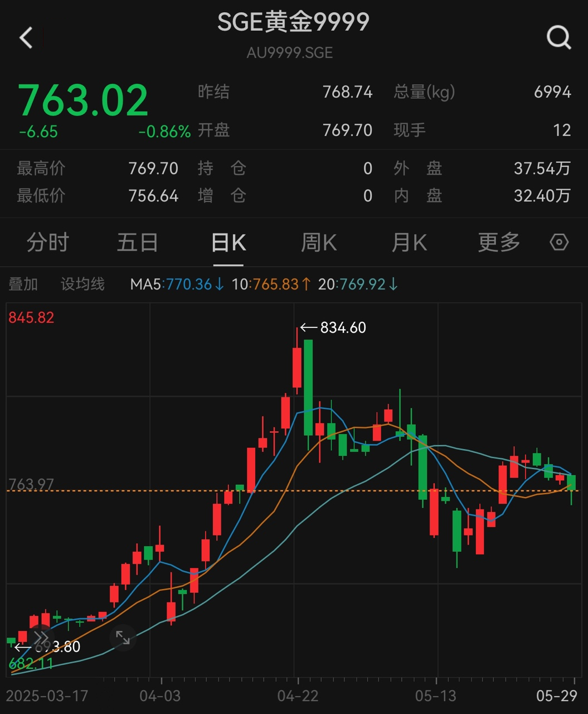Tap MA5 value 770.36
Image resolution: width=588 pixels, height=714 pixels.
[x=189, y=284]
